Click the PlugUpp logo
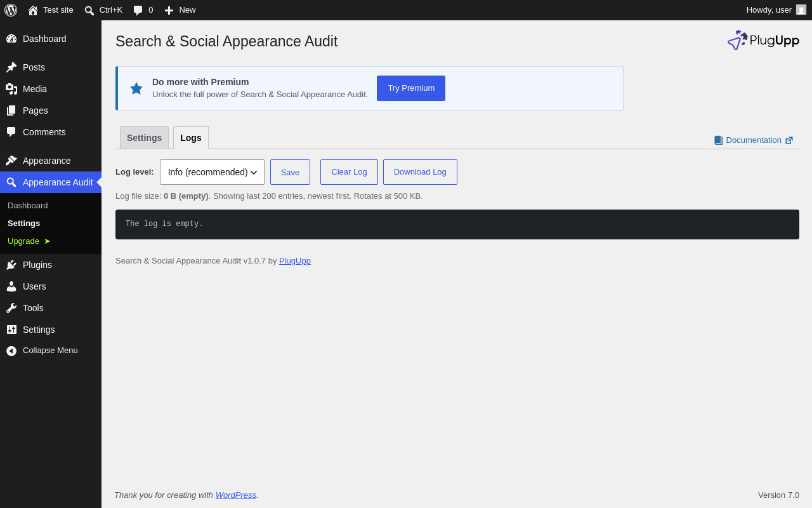 point(763,40)
